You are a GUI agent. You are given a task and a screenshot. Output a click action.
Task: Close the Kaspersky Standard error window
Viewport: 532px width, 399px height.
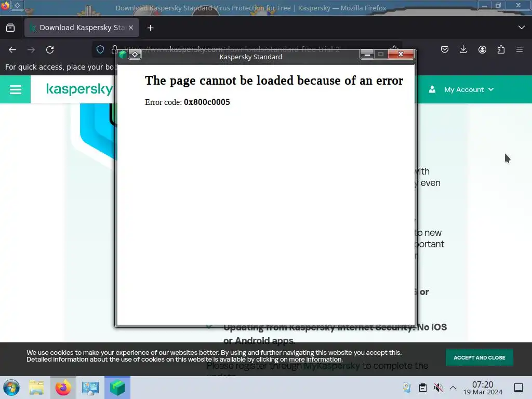(401, 54)
